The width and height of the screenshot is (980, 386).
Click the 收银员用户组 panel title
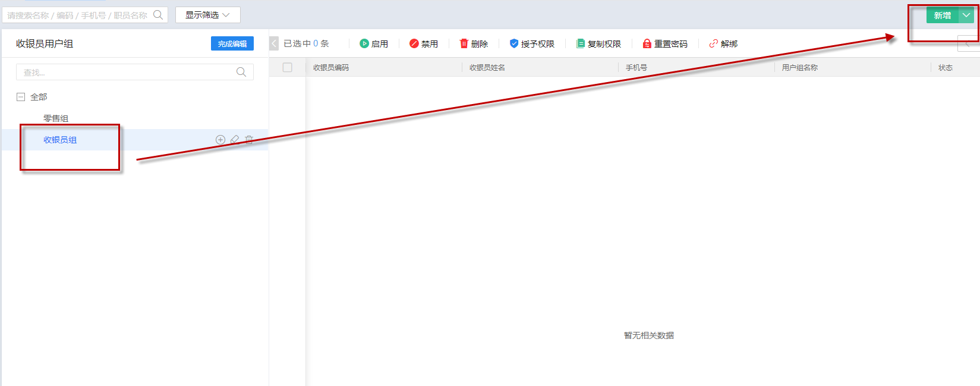point(45,43)
